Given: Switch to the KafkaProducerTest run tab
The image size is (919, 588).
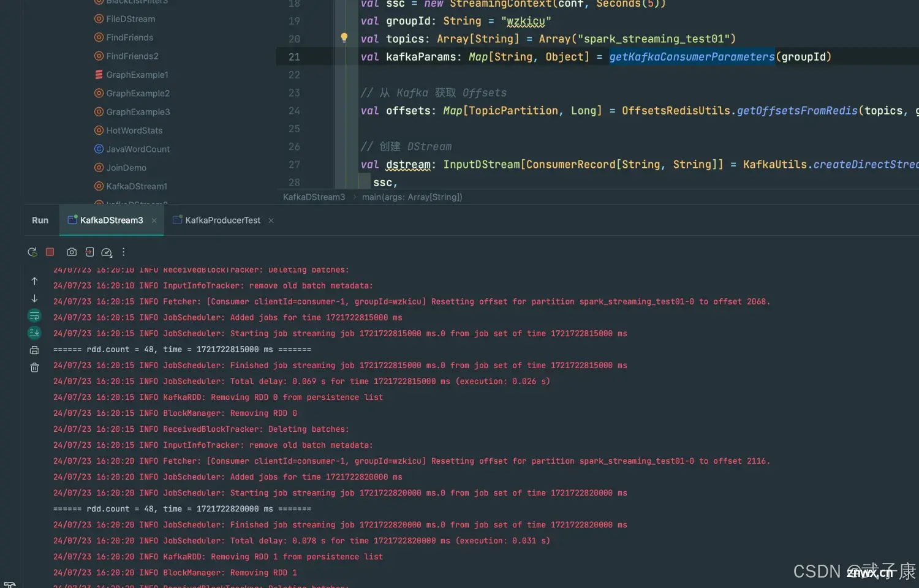Looking at the screenshot, I should [x=222, y=220].
